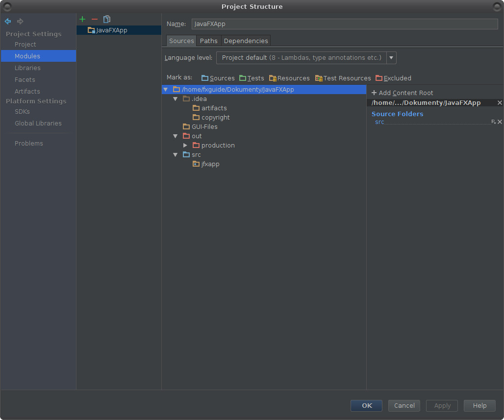
Task: Mark folder as Resources
Action: [289, 78]
